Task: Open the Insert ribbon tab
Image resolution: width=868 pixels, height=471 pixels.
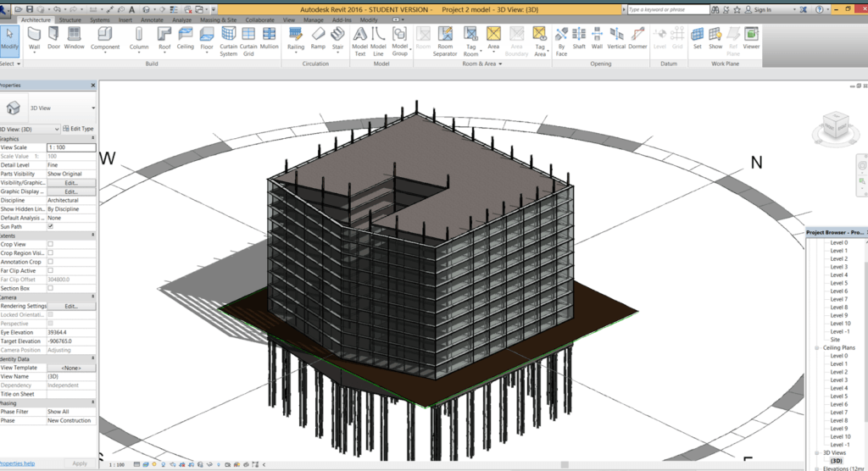Action: (x=125, y=20)
